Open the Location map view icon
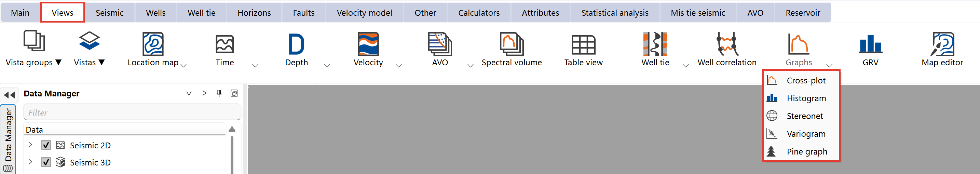This screenshot has width=980, height=174. (153, 44)
